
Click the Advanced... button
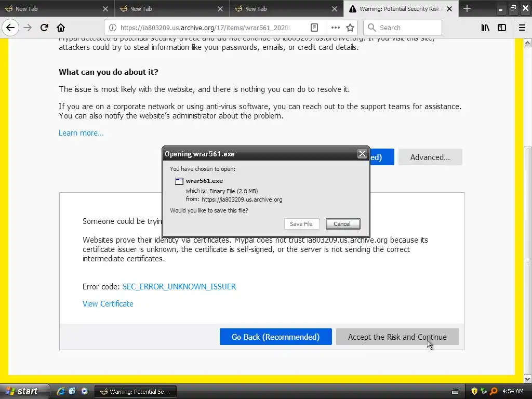click(x=430, y=157)
